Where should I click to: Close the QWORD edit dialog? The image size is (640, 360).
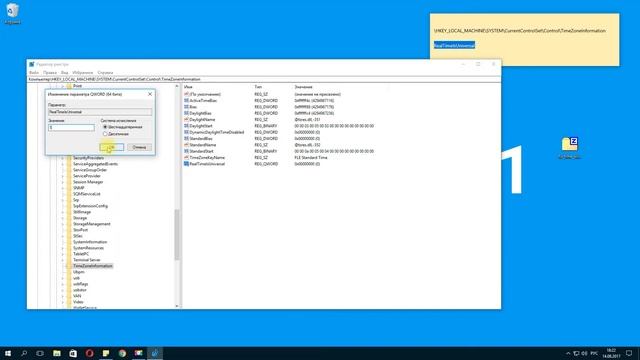[x=150, y=94]
